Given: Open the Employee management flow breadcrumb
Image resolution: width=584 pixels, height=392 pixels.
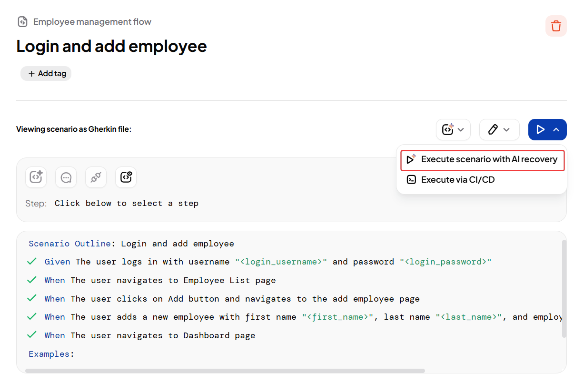Looking at the screenshot, I should [x=92, y=22].
